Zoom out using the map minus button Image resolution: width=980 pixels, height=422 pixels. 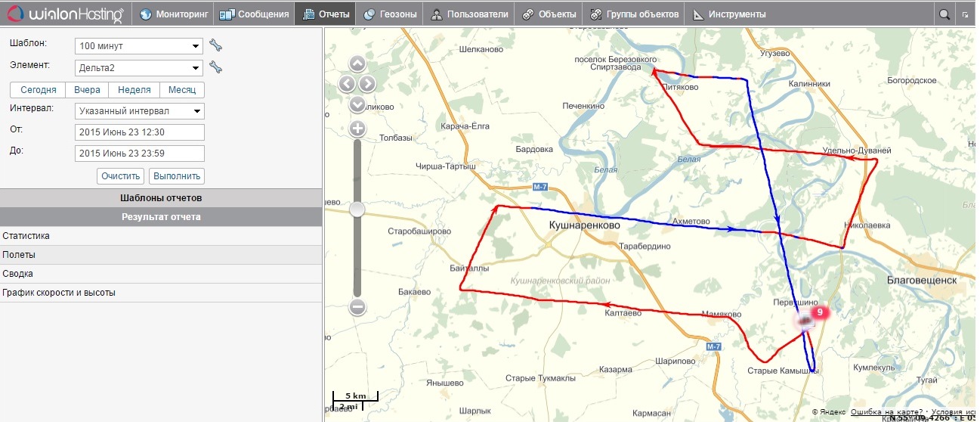(x=357, y=307)
